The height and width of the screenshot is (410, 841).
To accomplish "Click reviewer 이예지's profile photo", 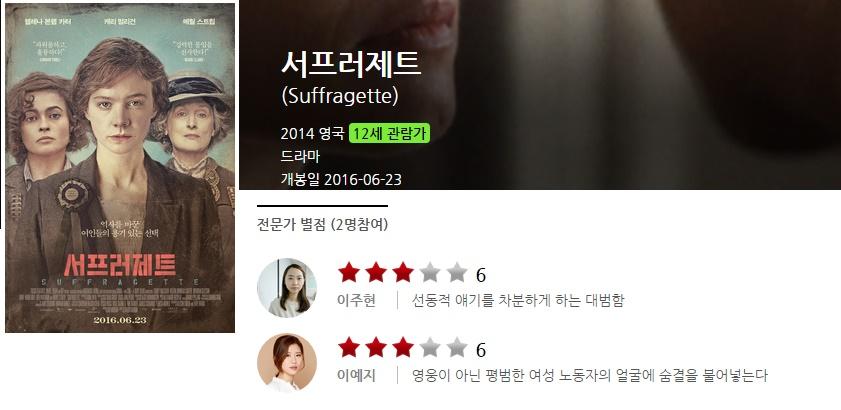I will (x=287, y=363).
